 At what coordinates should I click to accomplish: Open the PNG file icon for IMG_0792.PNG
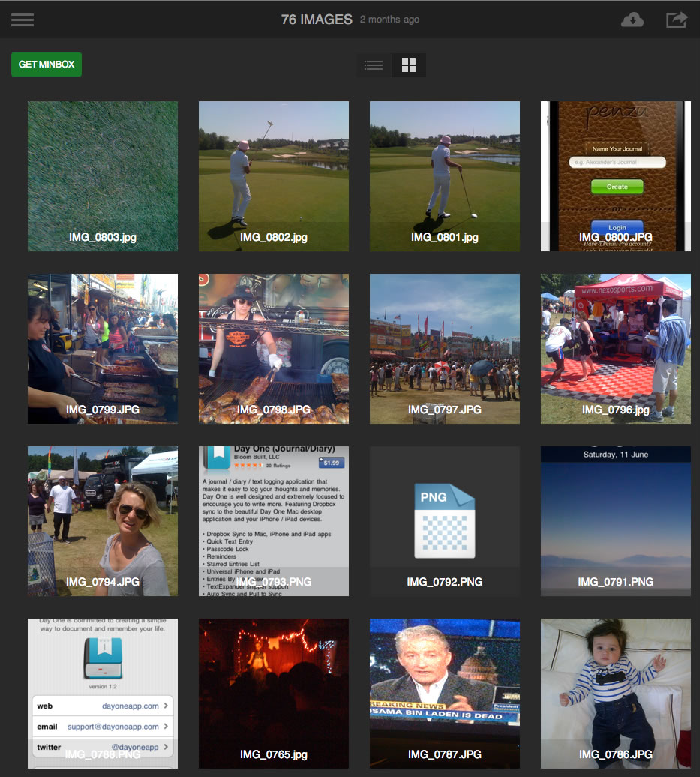[x=445, y=520]
